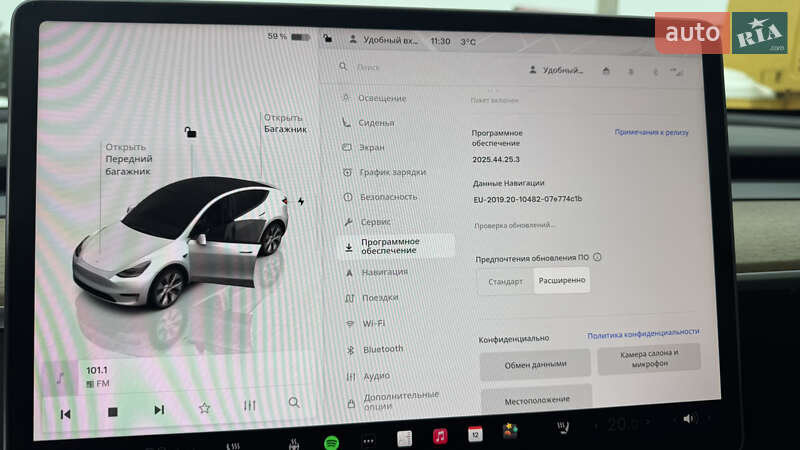
Task: Tap the unlock padlock above the car
Action: click(x=190, y=133)
